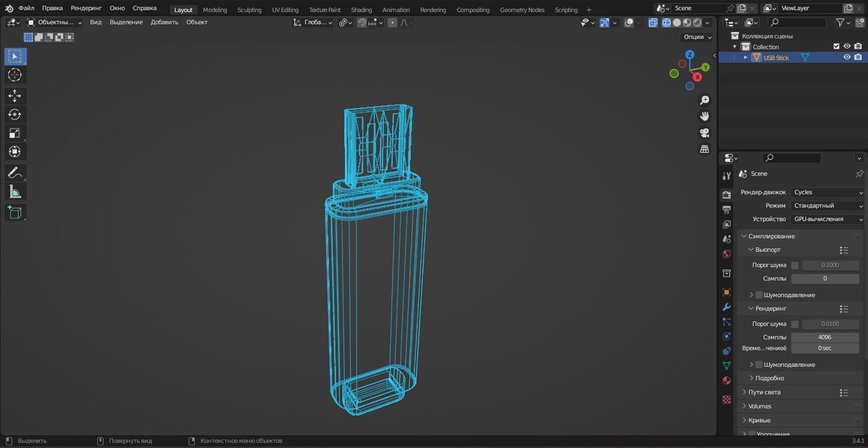The height and width of the screenshot is (448, 868).
Task: Toggle X-ray mode in viewport header
Action: point(653,22)
